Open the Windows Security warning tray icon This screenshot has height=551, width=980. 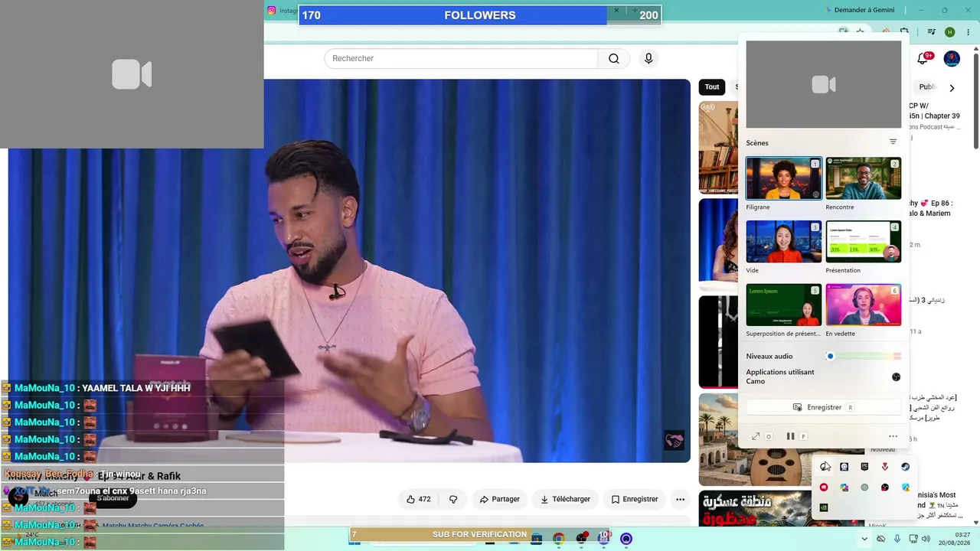pos(906,487)
